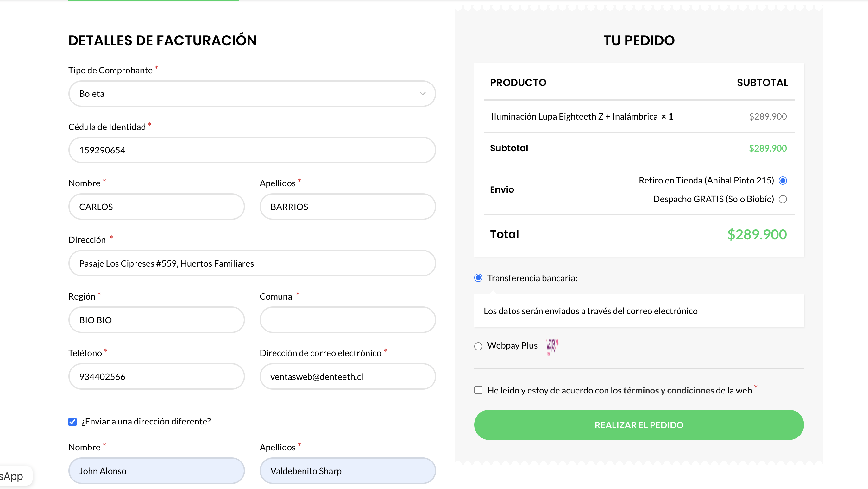Open the términos y condiciones link
The image size is (868, 489).
click(x=669, y=390)
